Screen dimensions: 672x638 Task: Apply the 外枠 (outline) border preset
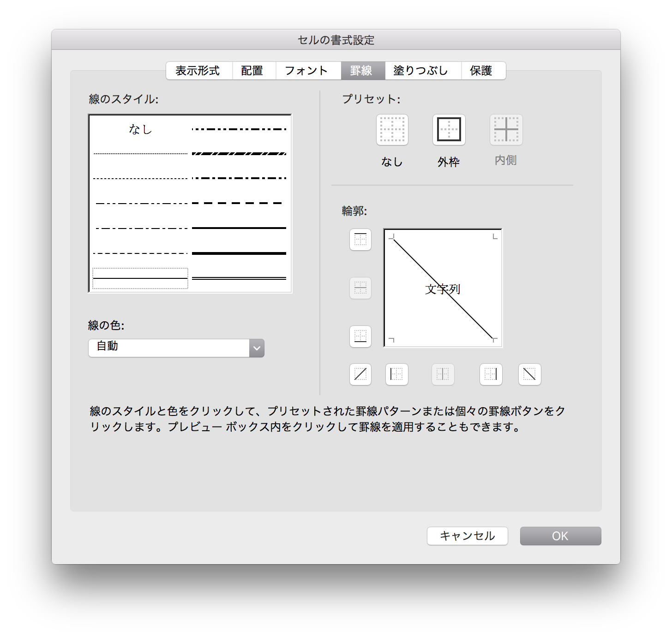449,130
